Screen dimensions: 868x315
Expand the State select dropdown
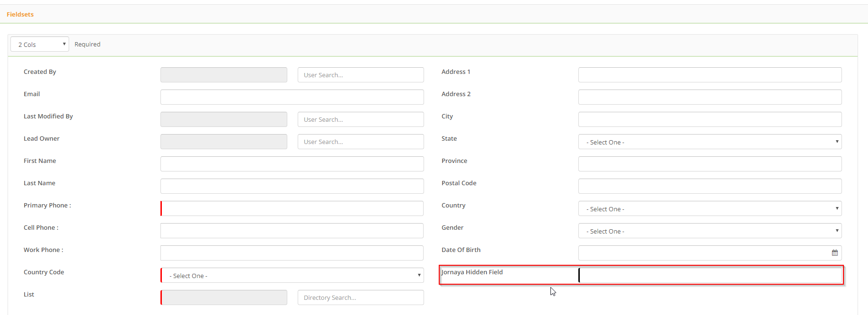coord(710,142)
